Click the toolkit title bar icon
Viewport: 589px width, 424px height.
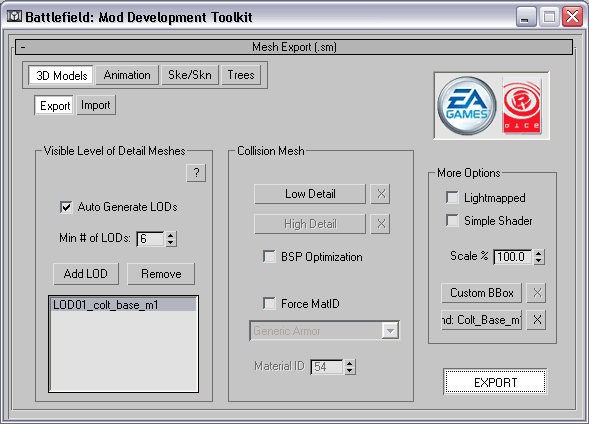pos(14,17)
